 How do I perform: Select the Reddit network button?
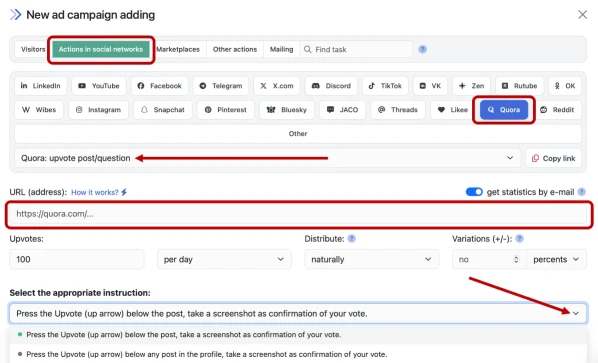[557, 110]
